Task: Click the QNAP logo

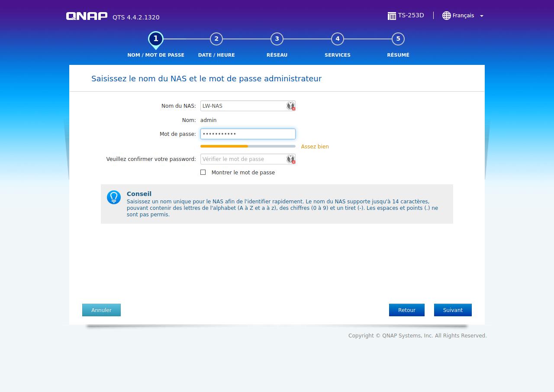Action: coord(87,16)
